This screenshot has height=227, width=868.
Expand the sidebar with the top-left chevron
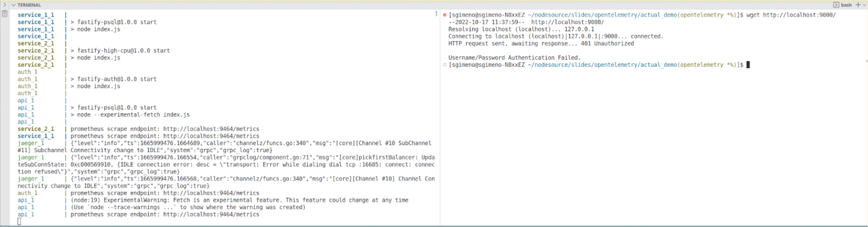coord(5,5)
